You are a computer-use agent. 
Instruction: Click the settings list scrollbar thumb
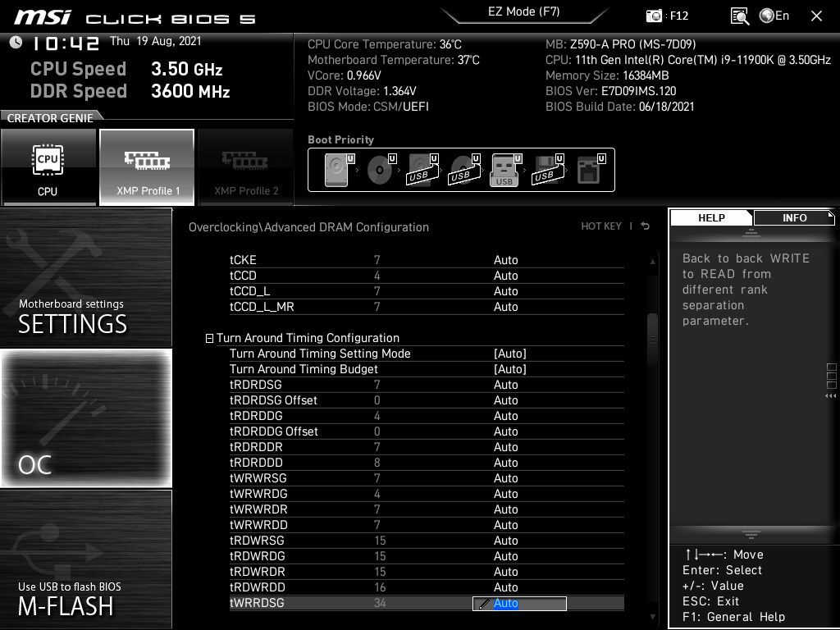pyautogui.click(x=652, y=340)
